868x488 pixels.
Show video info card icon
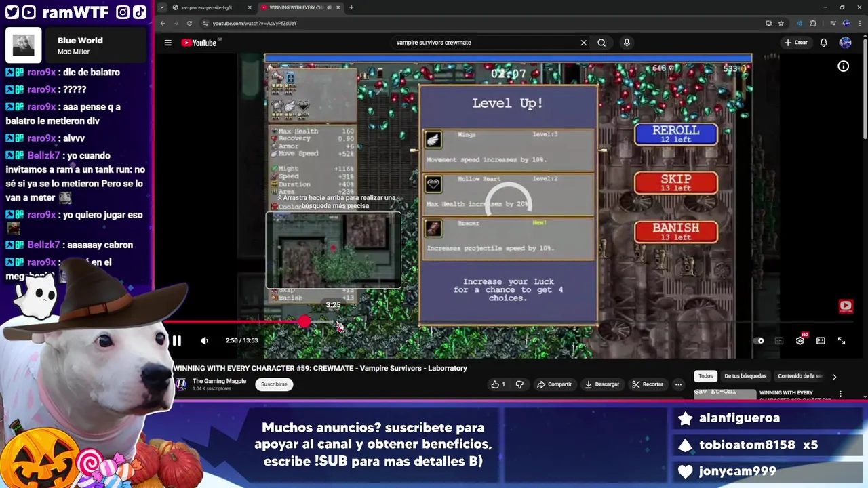(x=843, y=66)
